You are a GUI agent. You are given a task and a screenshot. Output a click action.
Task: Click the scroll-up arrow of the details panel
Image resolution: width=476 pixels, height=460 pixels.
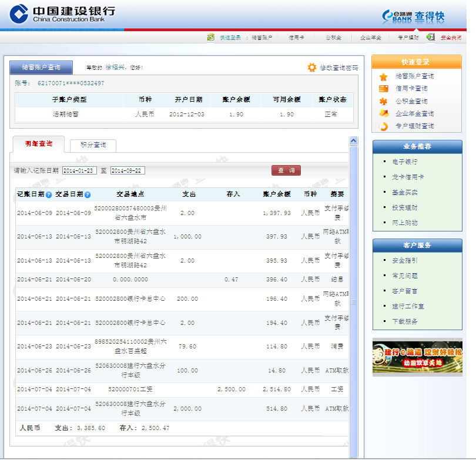353,141
